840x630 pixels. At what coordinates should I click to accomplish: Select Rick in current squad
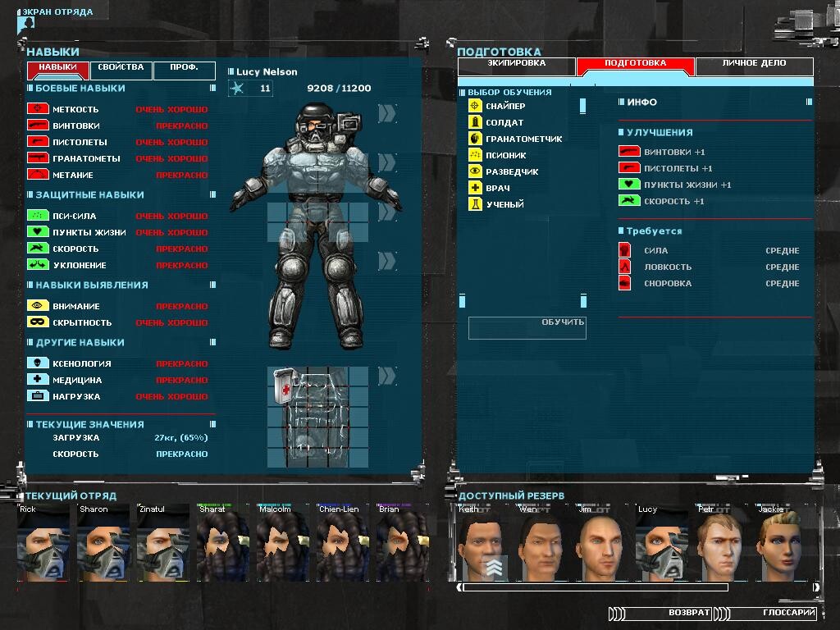click(43, 542)
